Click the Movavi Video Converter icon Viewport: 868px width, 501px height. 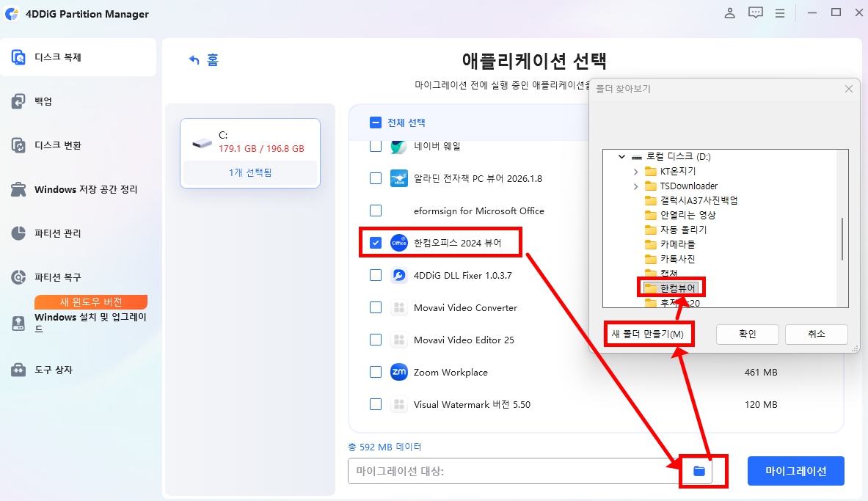coord(398,307)
